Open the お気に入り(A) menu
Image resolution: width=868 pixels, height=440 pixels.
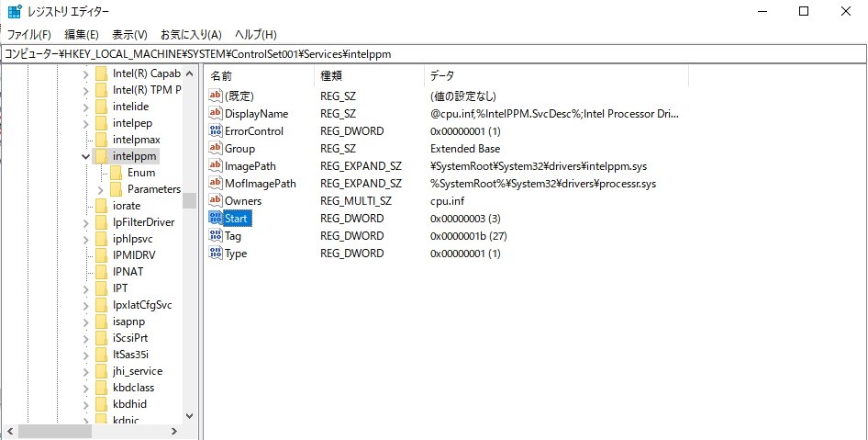(x=191, y=35)
